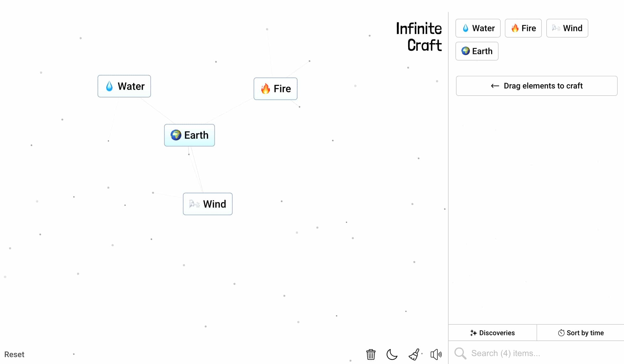Toggle dark mode moon icon
This screenshot has height=364, width=624.
tap(392, 354)
